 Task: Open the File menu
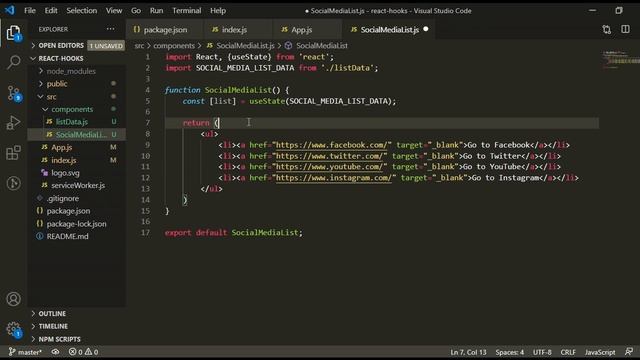point(30,11)
